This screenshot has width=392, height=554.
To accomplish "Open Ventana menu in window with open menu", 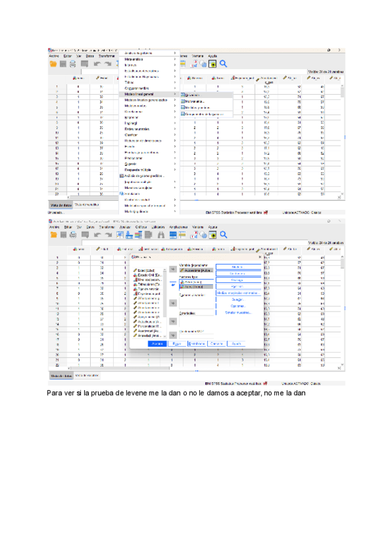I will pos(197,56).
